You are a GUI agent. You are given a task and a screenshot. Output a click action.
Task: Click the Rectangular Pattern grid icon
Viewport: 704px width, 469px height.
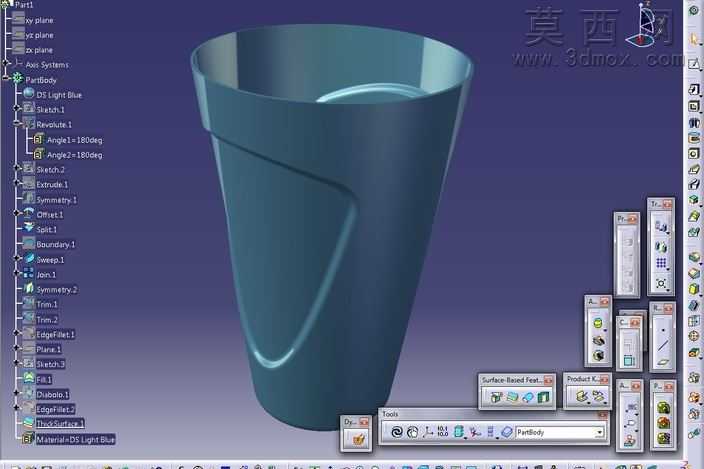(661, 263)
